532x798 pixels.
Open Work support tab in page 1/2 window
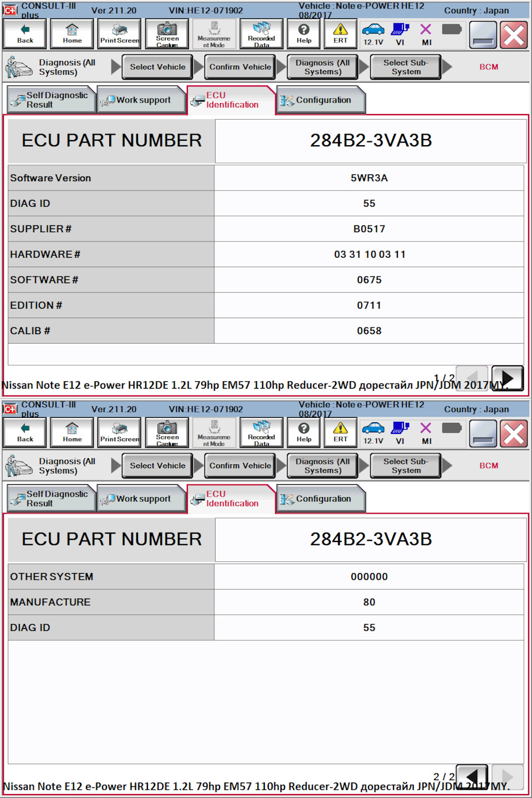coord(141,100)
